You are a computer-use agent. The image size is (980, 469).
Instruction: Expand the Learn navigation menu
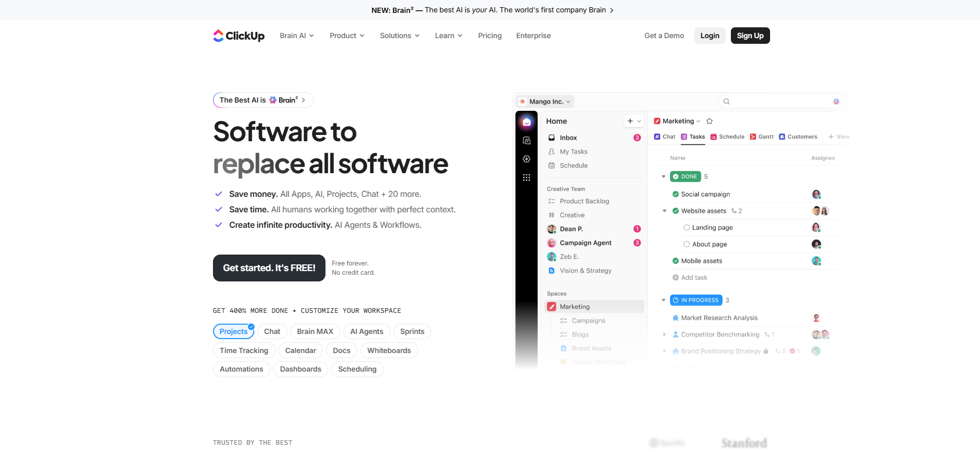(x=449, y=36)
